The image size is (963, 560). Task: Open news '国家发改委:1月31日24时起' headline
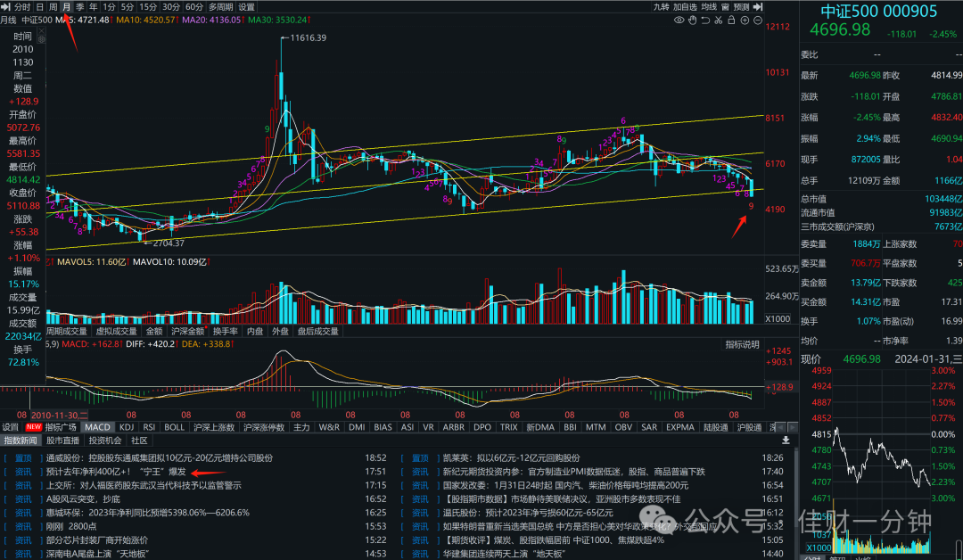pyautogui.click(x=565, y=485)
